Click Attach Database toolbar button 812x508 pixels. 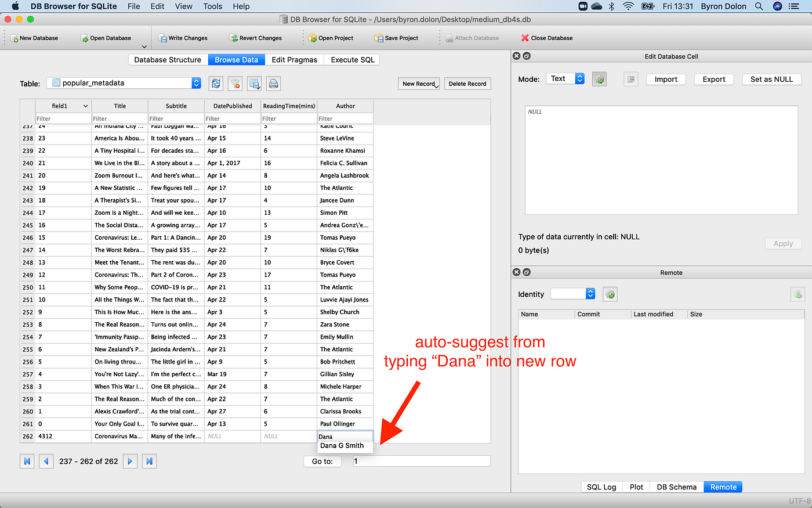pos(472,38)
